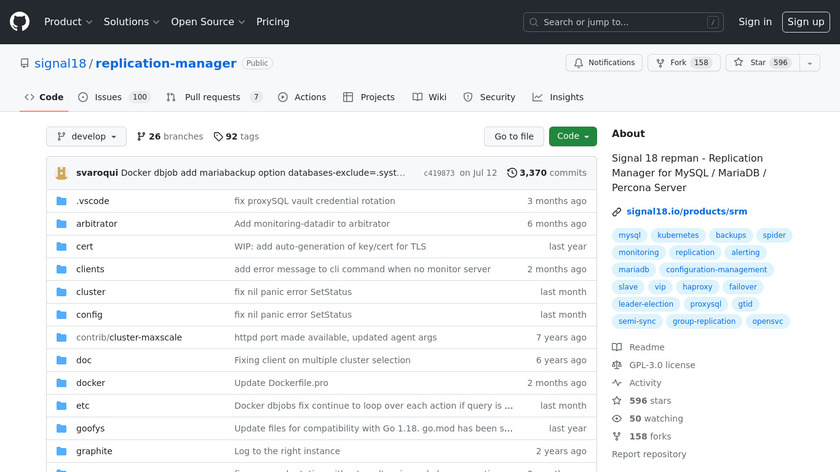This screenshot has height=472, width=840.
Task: Click the Fork button
Action: (684, 63)
